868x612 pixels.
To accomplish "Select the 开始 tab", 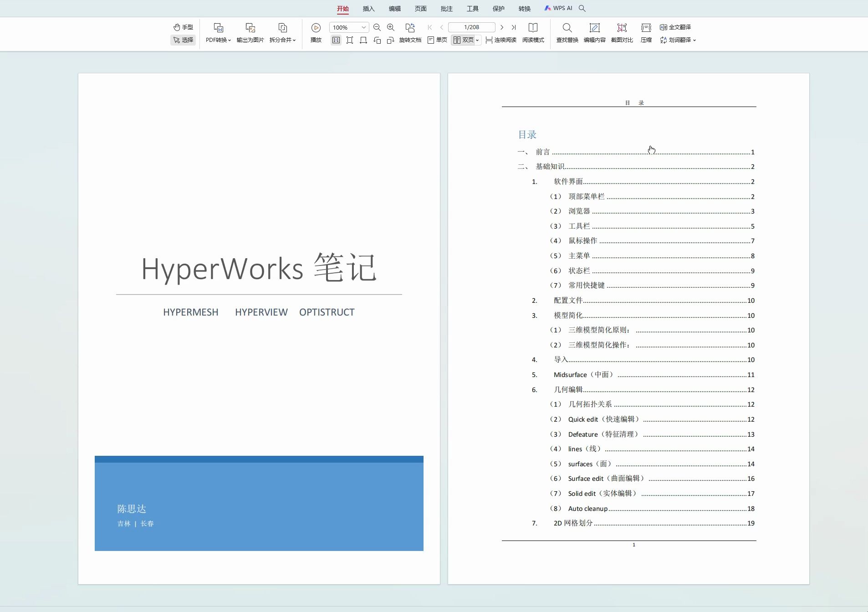I will pos(343,9).
